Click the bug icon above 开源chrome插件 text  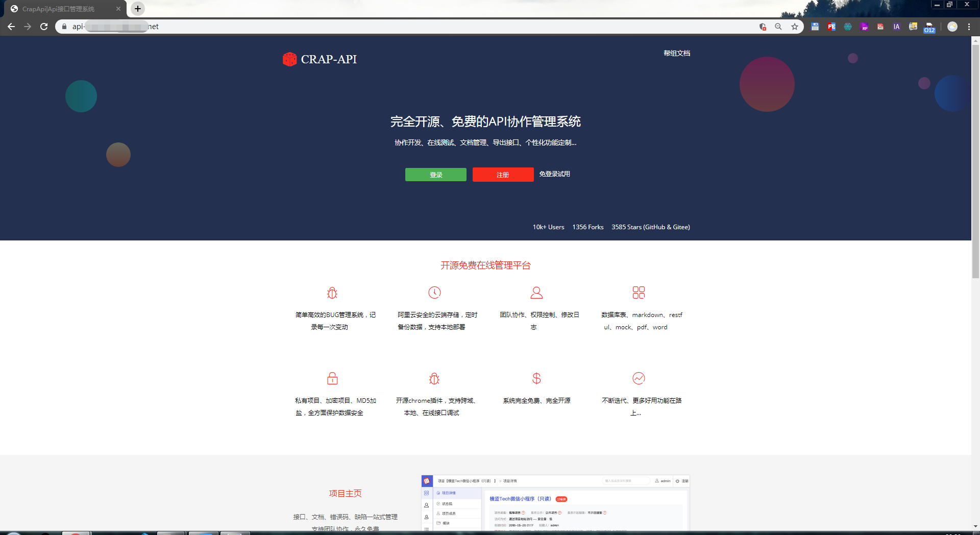tap(434, 378)
